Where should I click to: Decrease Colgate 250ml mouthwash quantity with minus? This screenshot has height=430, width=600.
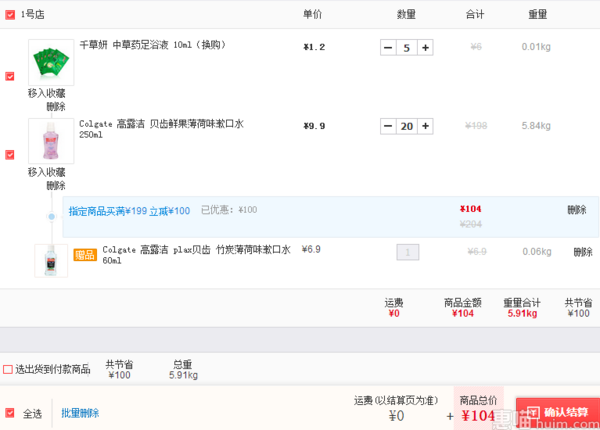[x=388, y=126]
